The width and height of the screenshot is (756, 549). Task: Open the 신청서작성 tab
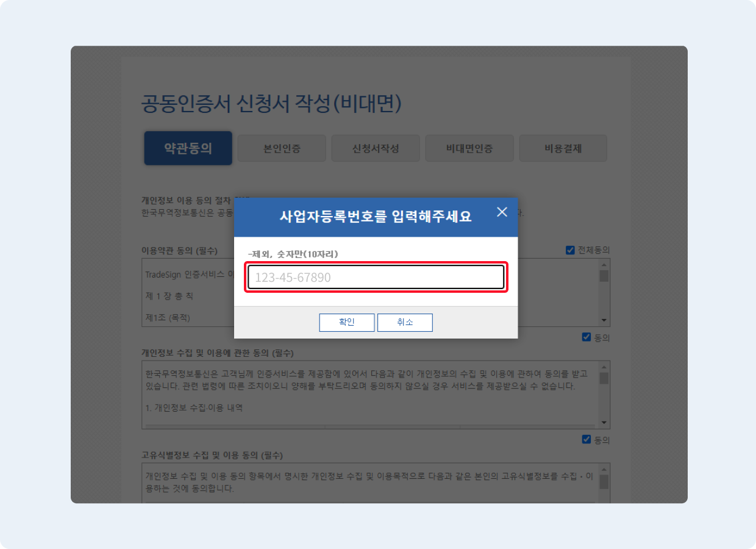[x=375, y=148]
